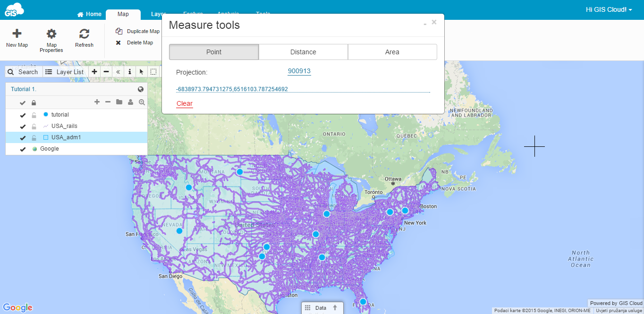Click Powered by GIS Cloud label

pos(616,303)
